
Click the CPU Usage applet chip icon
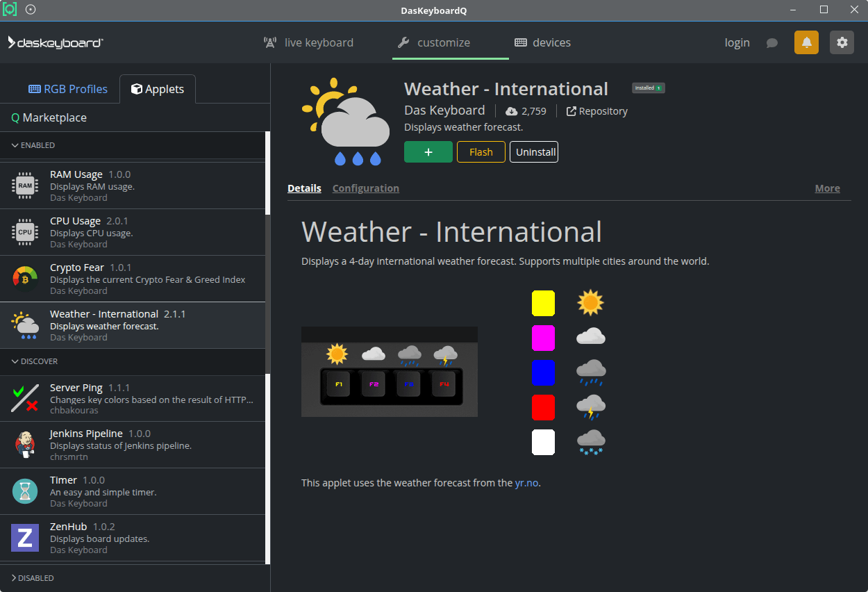pyautogui.click(x=25, y=232)
